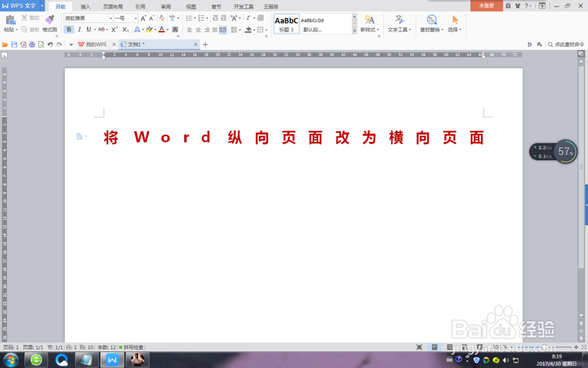Select the italic formatting icon

(x=79, y=29)
